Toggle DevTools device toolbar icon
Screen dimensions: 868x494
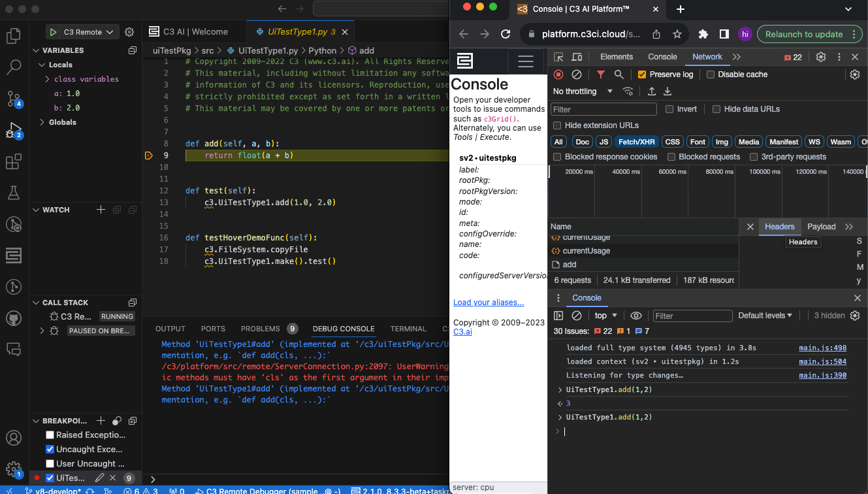click(x=577, y=57)
